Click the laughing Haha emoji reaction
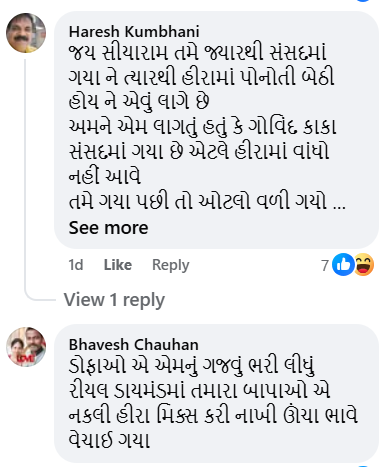Screen dimensions: 387x467 pyautogui.click(x=363, y=264)
